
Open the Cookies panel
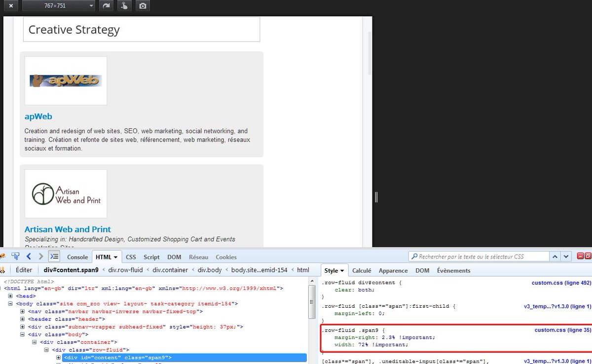click(226, 257)
